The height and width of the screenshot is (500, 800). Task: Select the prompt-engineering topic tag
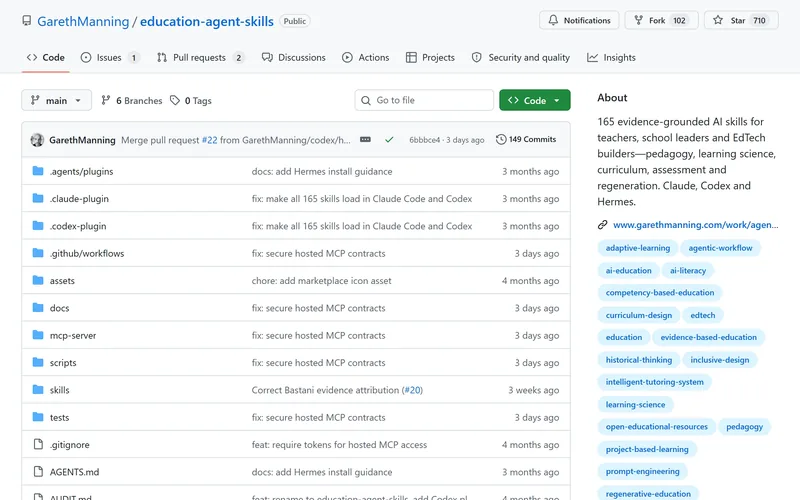pos(642,471)
